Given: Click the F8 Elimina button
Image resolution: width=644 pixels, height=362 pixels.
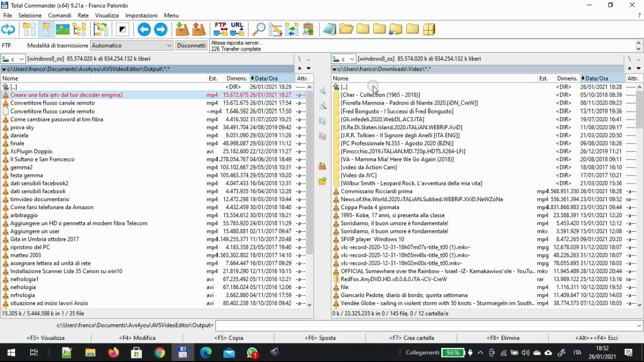Looking at the screenshot, I should pos(503,338).
